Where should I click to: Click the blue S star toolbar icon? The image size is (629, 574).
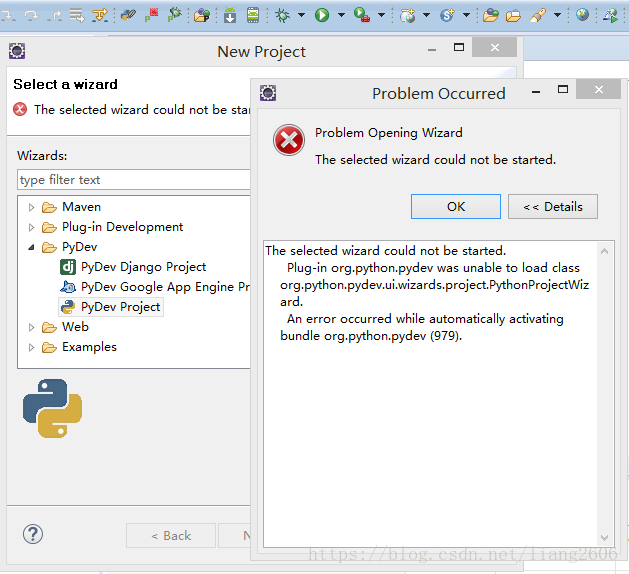[x=447, y=15]
